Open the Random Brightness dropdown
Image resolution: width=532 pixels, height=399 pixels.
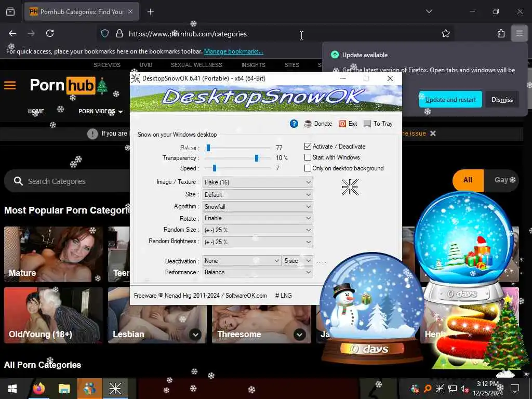pyautogui.click(x=258, y=242)
